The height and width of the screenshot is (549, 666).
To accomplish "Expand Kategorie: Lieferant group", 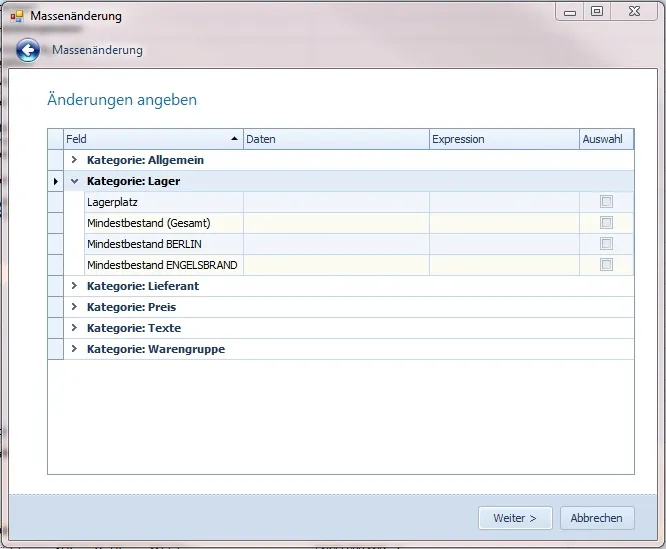I will click(x=74, y=286).
